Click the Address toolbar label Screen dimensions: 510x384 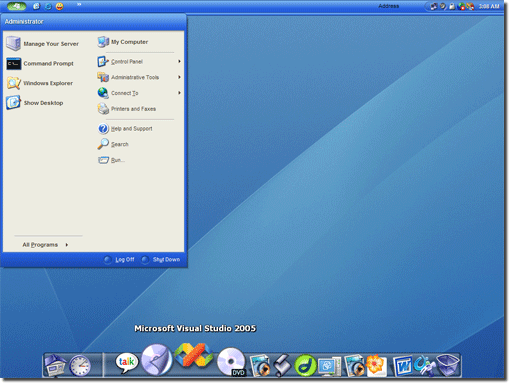click(389, 6)
